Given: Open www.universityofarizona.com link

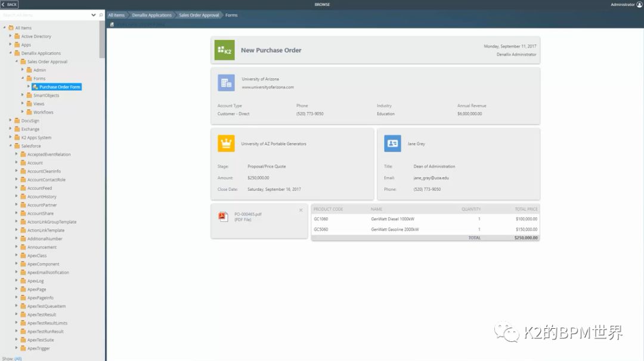Looking at the screenshot, I should [x=268, y=87].
